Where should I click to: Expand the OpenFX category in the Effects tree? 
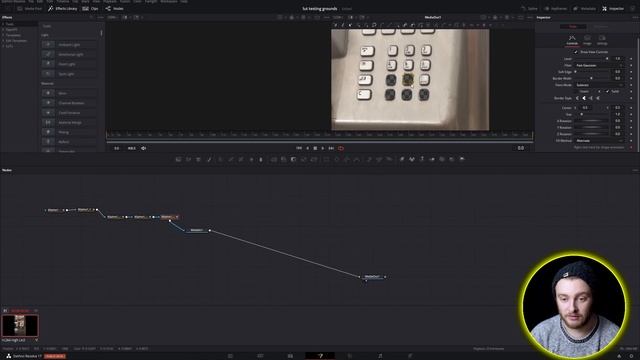3,30
